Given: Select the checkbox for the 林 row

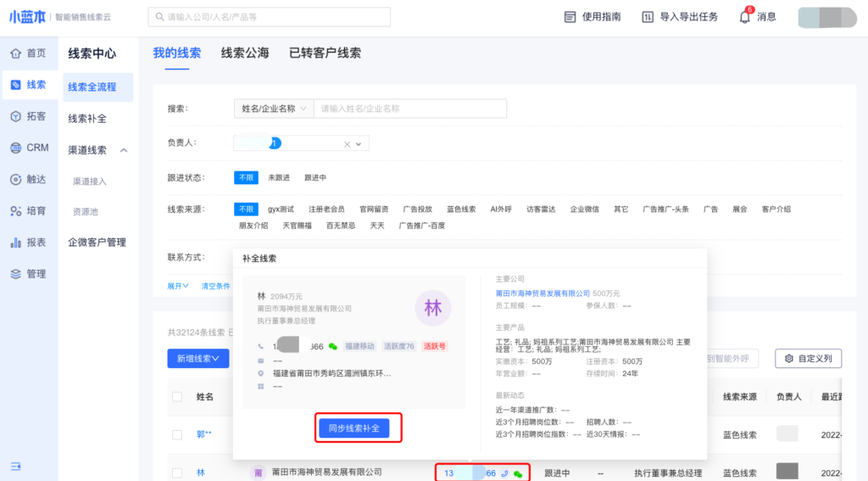Looking at the screenshot, I should point(177,473).
